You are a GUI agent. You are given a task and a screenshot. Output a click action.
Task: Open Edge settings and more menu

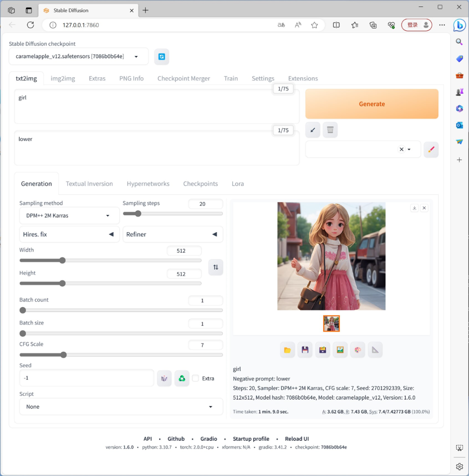442,25
